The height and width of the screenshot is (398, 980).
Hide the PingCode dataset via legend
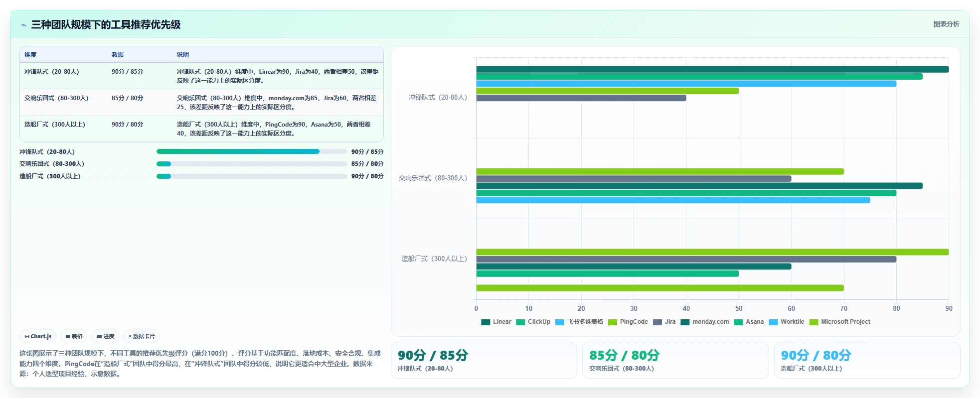628,322
